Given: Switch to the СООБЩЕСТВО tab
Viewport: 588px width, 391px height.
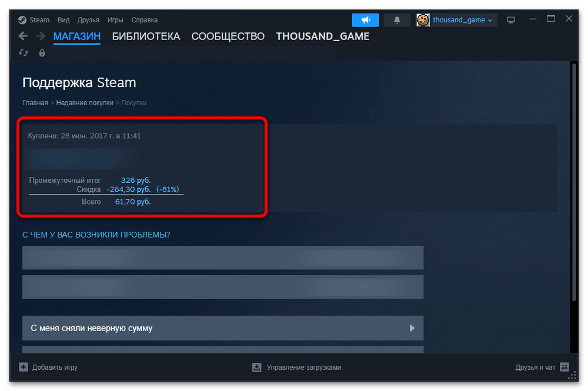Looking at the screenshot, I should click(x=228, y=36).
